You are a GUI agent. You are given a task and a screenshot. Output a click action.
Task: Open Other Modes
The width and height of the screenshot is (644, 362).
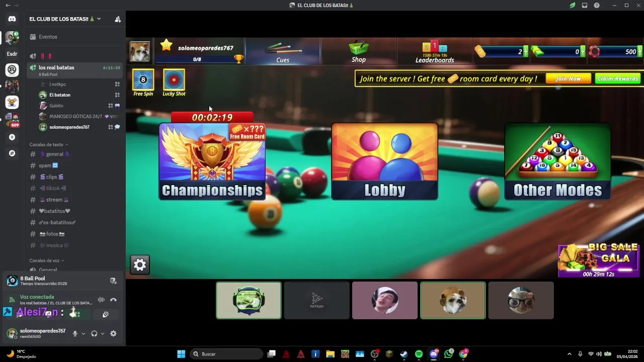557,161
